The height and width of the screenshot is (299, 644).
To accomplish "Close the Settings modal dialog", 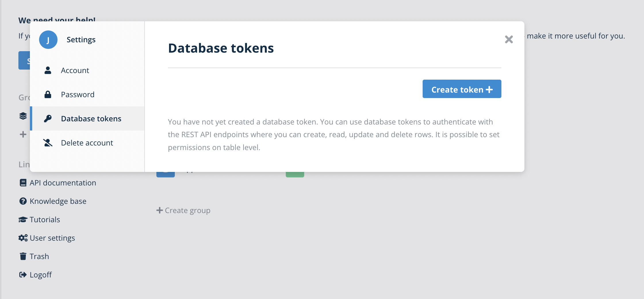I will 509,39.
